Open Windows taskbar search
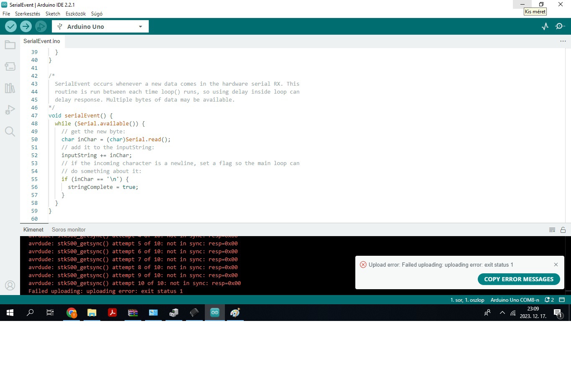The width and height of the screenshot is (571, 392). coord(30,313)
